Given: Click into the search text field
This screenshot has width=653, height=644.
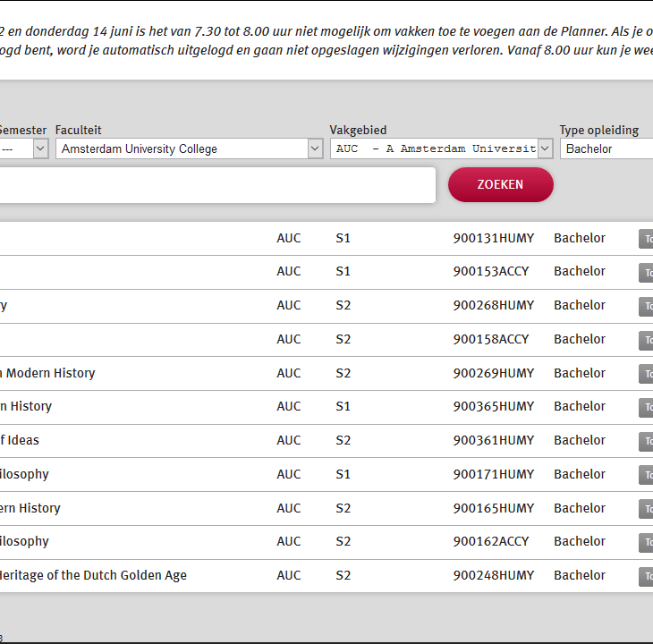Looking at the screenshot, I should point(215,185).
